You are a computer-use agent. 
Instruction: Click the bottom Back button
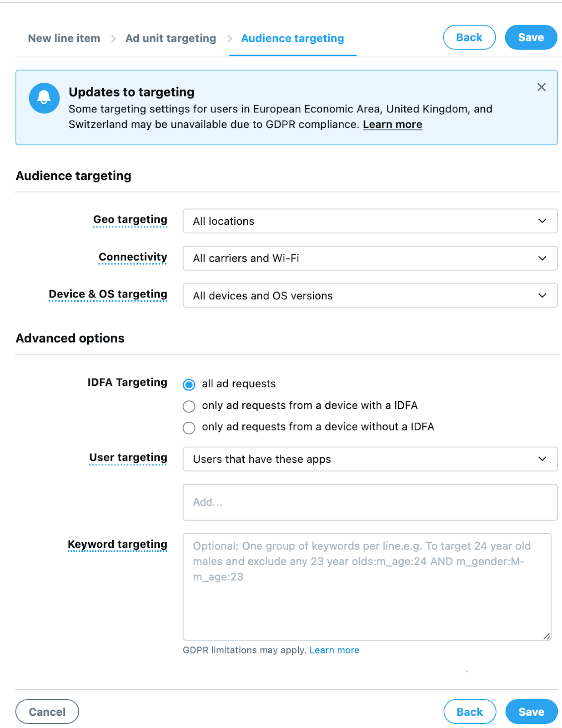[x=469, y=711]
